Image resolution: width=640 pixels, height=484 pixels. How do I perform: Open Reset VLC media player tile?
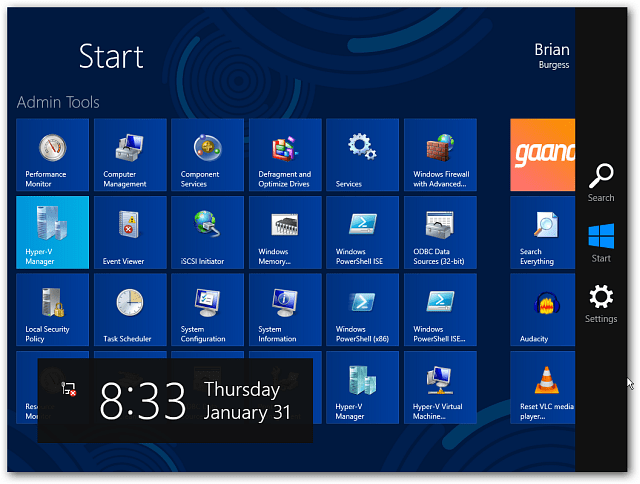(542, 387)
